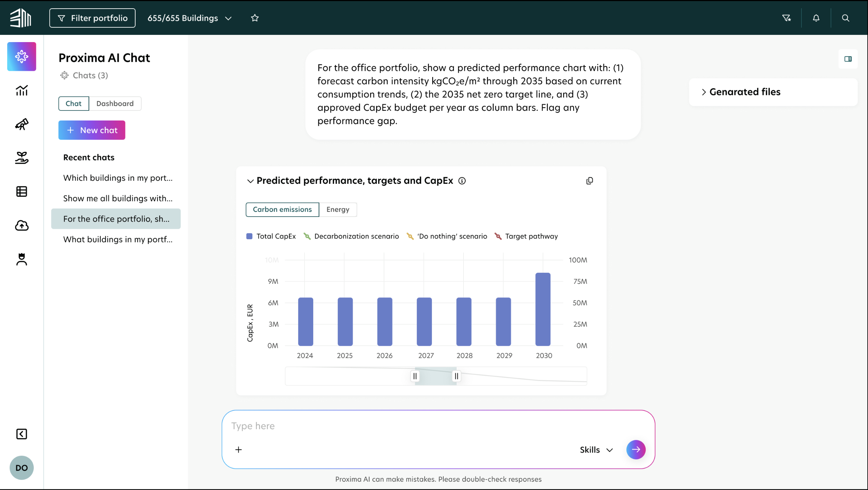Click the right range slider handle
The width and height of the screenshot is (868, 490).
tap(456, 376)
